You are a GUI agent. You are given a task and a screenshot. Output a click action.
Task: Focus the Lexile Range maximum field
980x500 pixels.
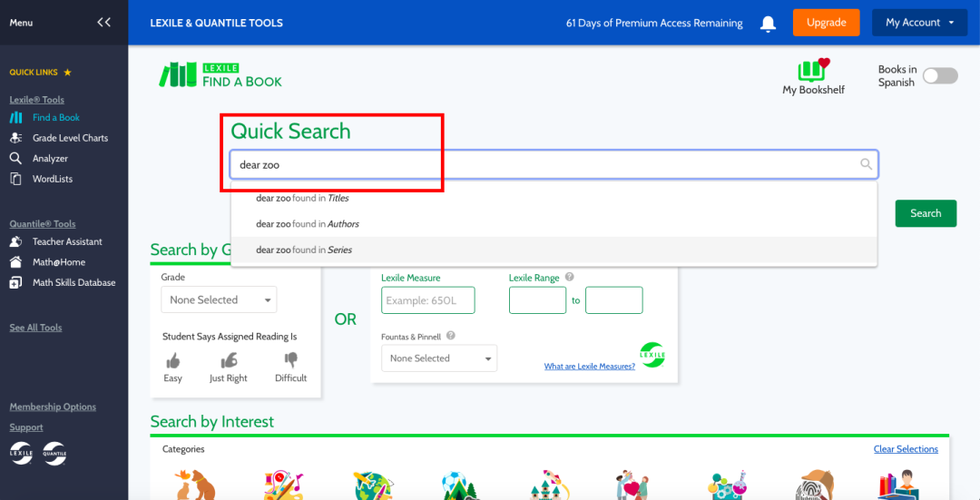click(613, 300)
